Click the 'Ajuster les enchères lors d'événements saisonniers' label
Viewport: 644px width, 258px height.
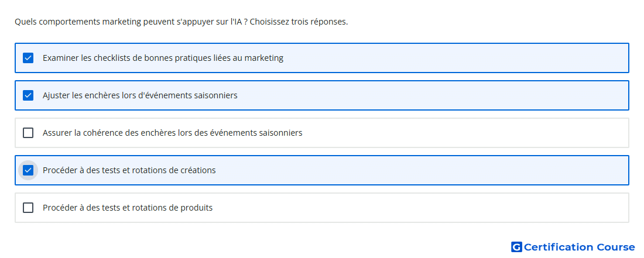pyautogui.click(x=140, y=95)
